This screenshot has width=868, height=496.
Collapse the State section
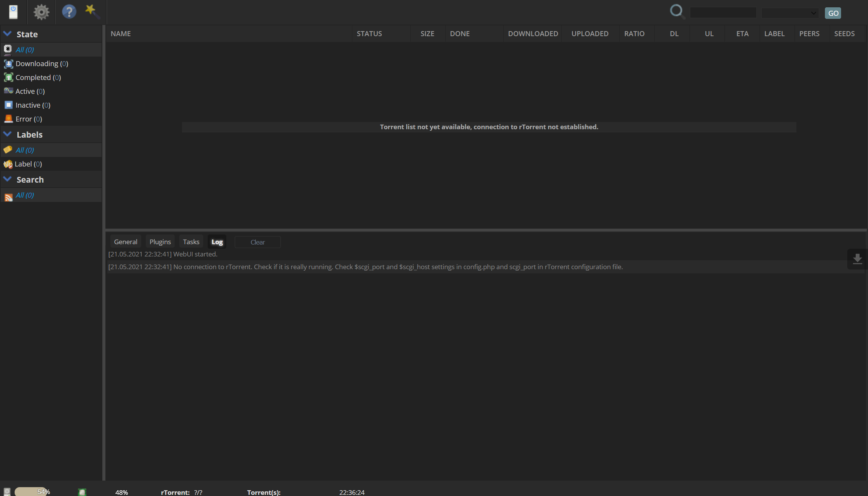tap(7, 33)
